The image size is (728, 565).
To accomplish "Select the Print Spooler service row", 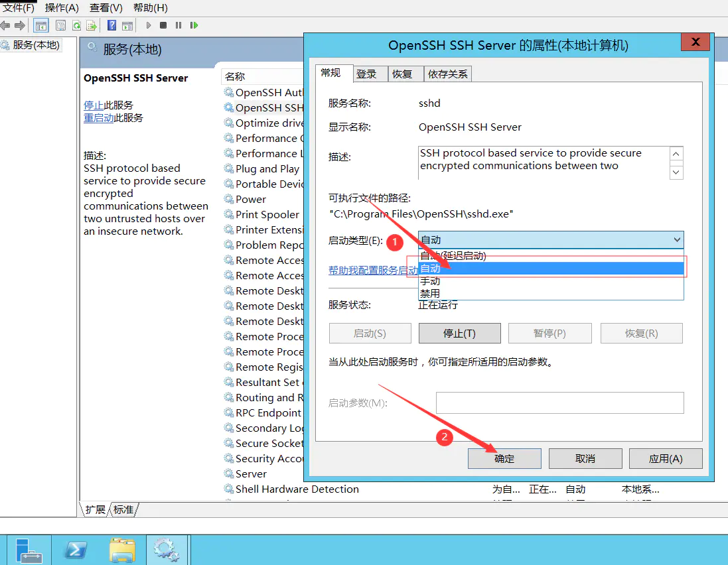I will [x=263, y=215].
